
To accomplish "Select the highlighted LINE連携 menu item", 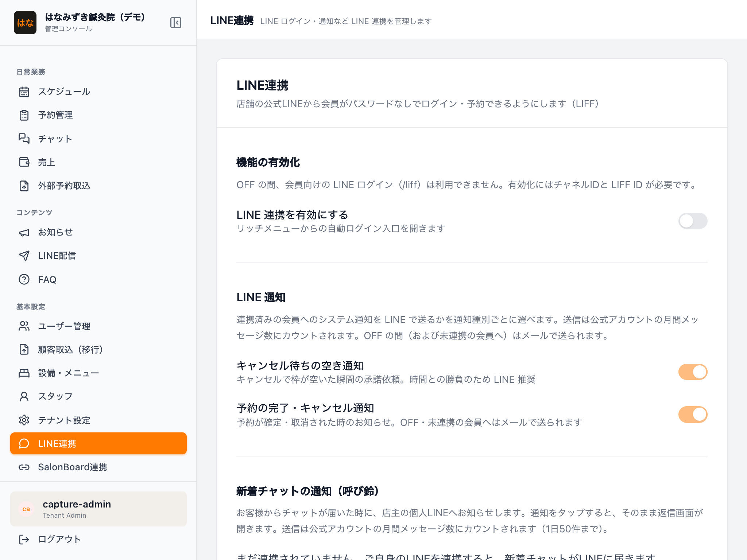I will tap(98, 443).
